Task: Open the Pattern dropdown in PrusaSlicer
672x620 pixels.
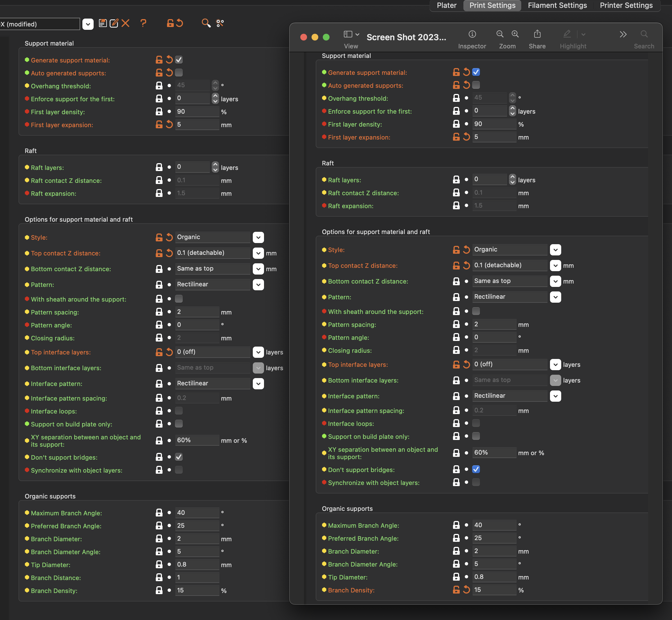Action: (x=258, y=285)
